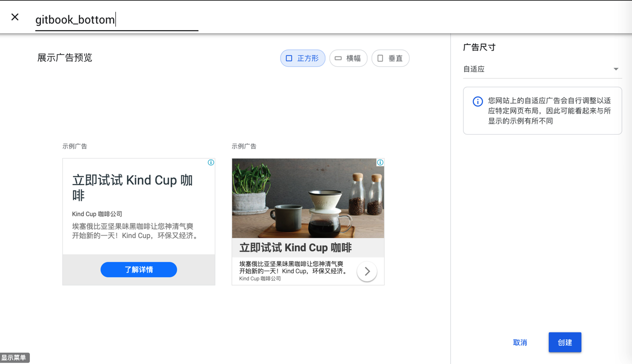The width and height of the screenshot is (632, 364).
Task: Click 创建 to create the ad unit
Action: pyautogui.click(x=565, y=343)
